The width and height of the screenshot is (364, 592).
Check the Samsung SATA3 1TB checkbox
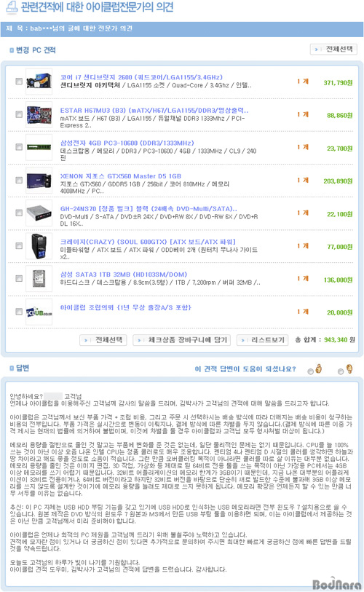click(x=19, y=278)
